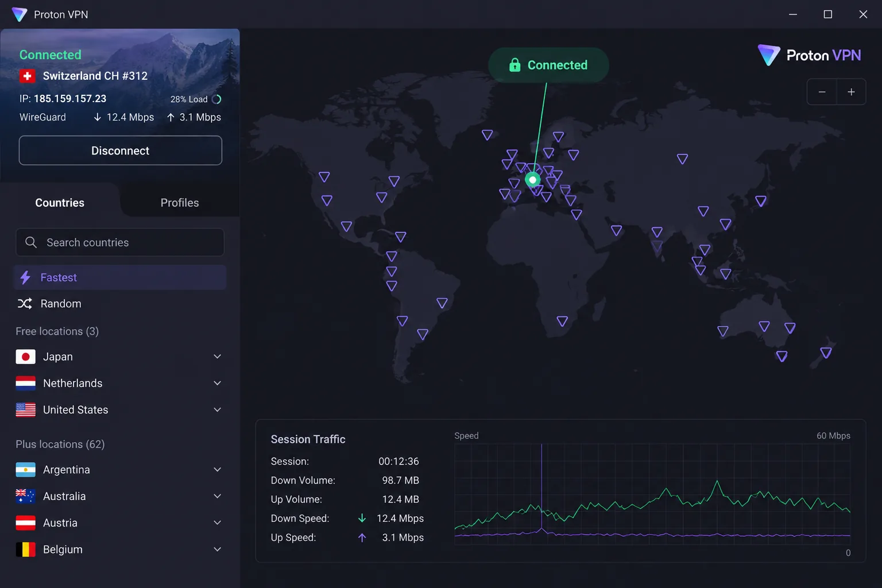Click the WireGuard protocol label
The width and height of the screenshot is (882, 588).
[42, 117]
